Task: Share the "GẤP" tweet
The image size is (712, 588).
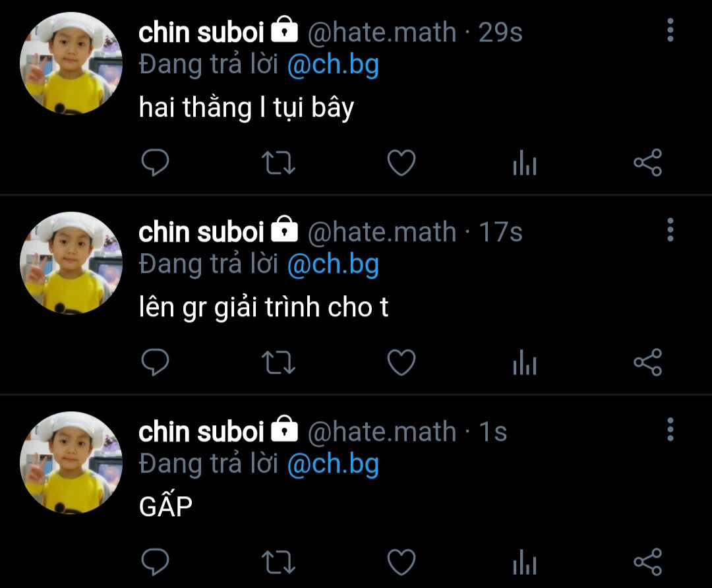Action: pos(648,562)
